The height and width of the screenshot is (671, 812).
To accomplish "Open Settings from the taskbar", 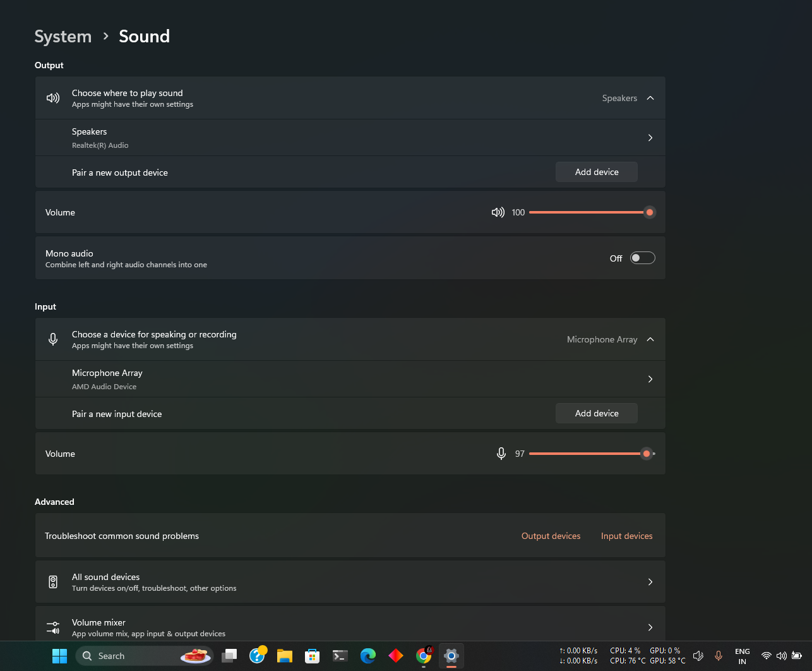I will coord(451,656).
